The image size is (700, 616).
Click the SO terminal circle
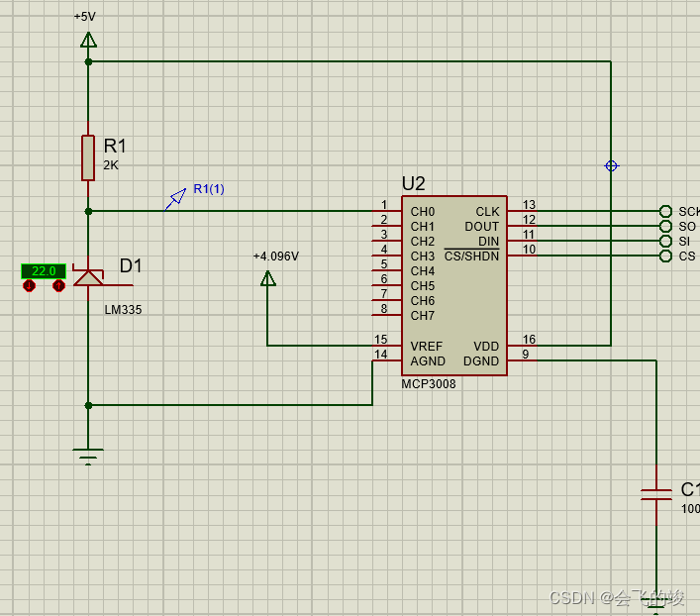(665, 226)
